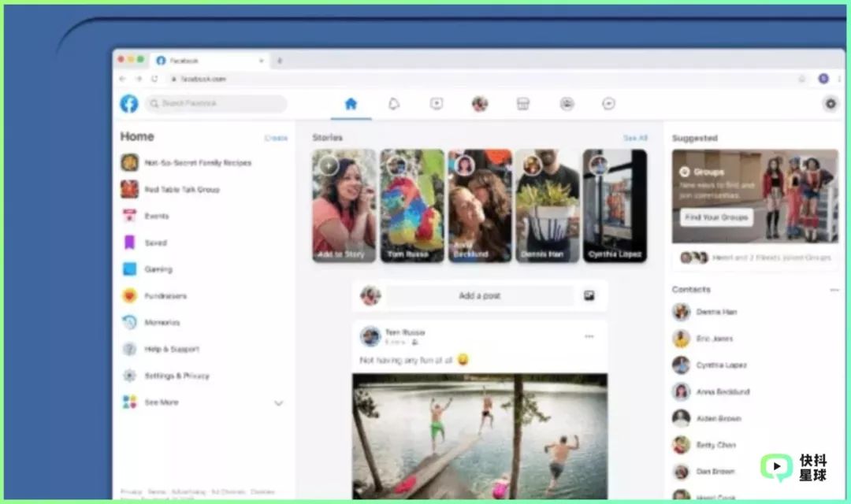Reload the page with the refresh icon
Image resolution: width=851 pixels, height=504 pixels.
click(154, 79)
